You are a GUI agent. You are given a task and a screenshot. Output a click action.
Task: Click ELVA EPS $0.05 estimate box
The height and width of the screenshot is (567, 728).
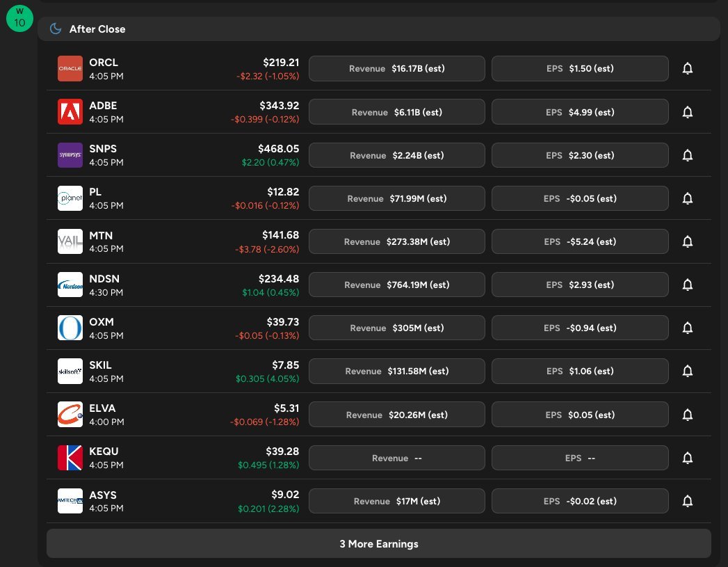[580, 415]
